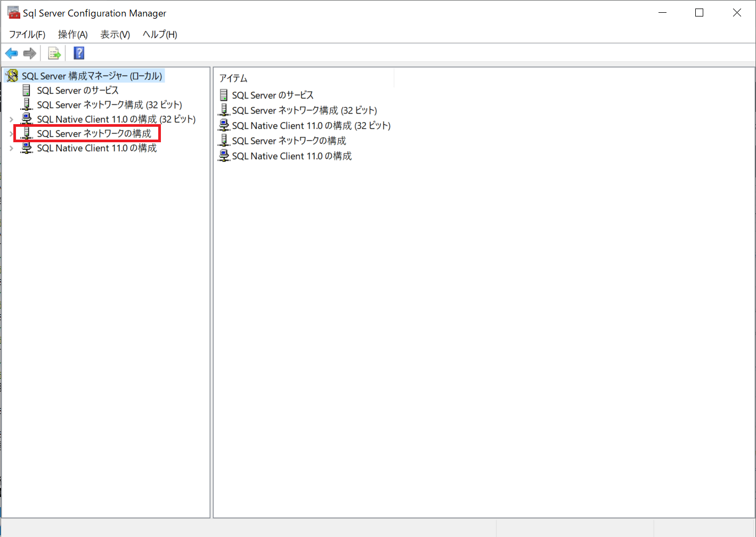Select SQL Server 構成マネージャー (ローカル) root node

click(92, 76)
